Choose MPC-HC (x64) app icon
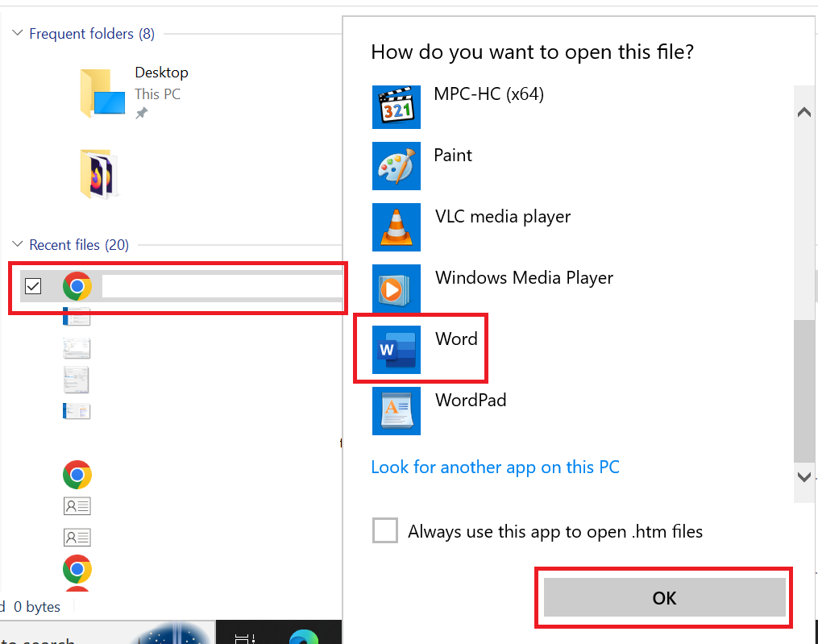This screenshot has height=644, width=818. [396, 107]
